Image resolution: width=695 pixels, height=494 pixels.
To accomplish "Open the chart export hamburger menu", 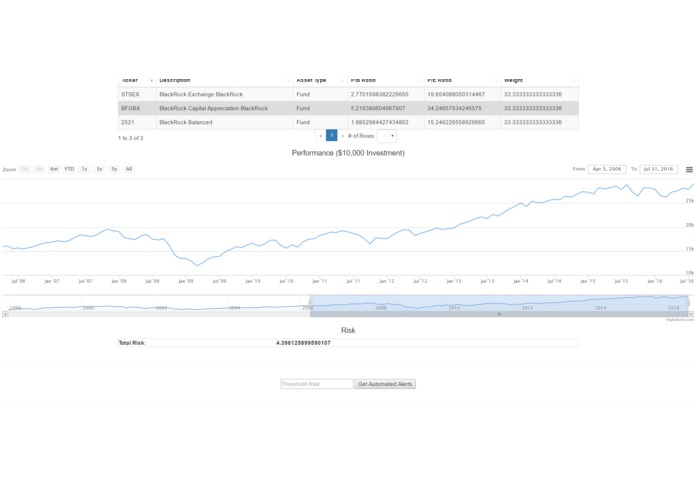I will (689, 169).
